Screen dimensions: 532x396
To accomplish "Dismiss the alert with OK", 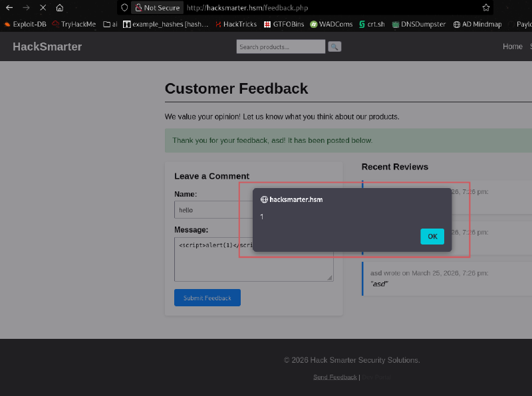I will click(x=432, y=237).
